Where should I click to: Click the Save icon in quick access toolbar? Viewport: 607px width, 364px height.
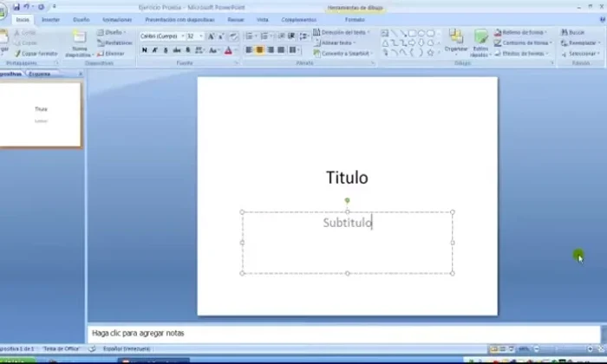coord(16,6)
